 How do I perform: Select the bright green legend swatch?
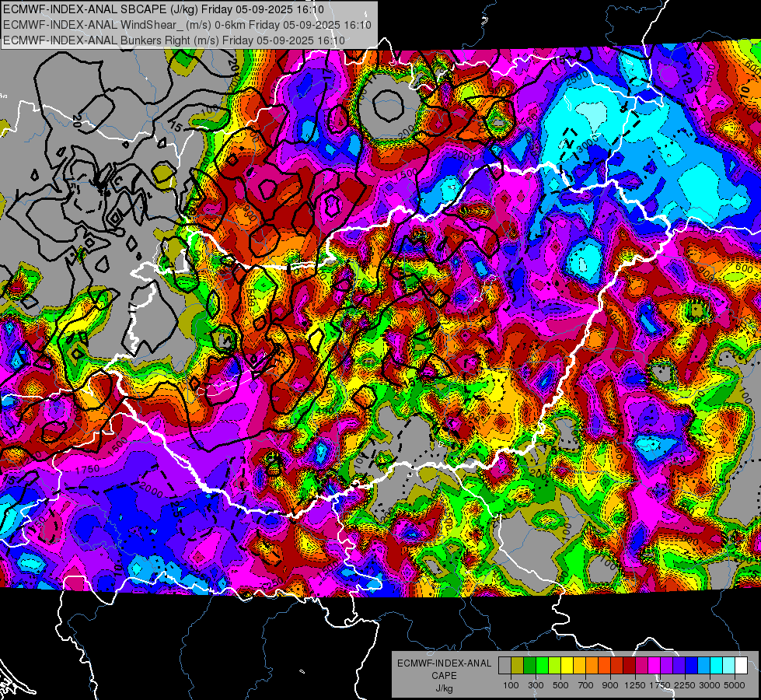542,666
